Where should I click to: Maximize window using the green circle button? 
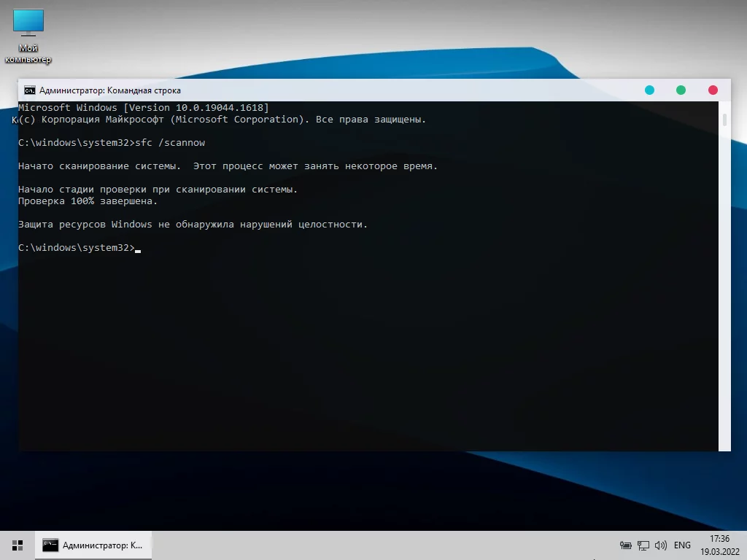(x=681, y=90)
